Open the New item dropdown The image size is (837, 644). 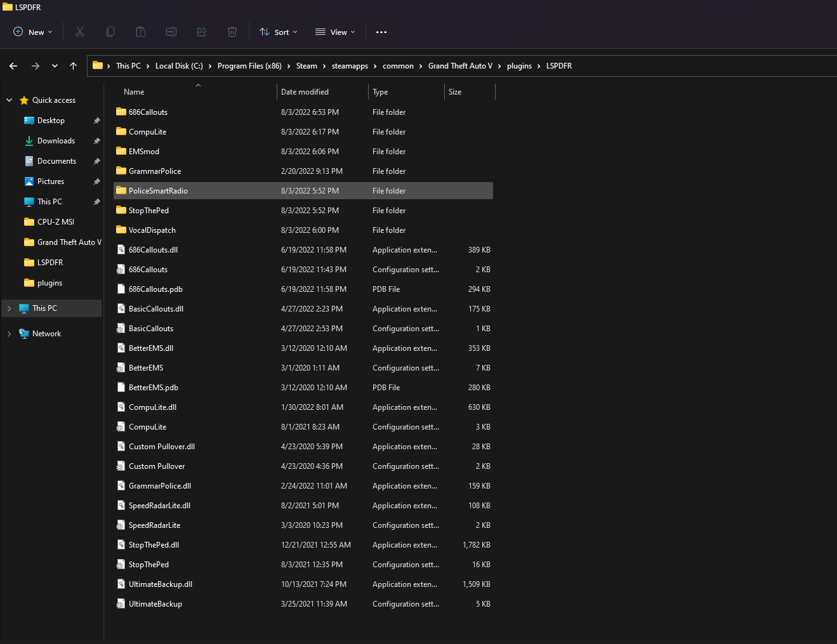33,32
